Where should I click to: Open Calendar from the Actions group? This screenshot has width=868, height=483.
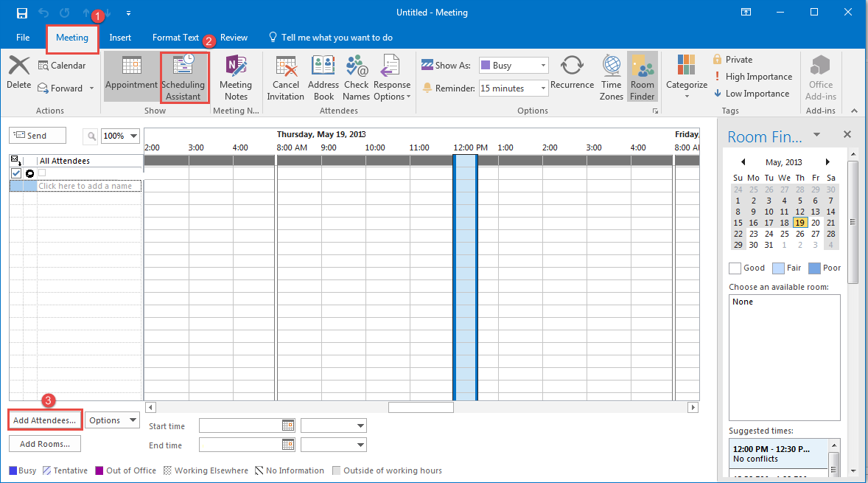point(61,66)
